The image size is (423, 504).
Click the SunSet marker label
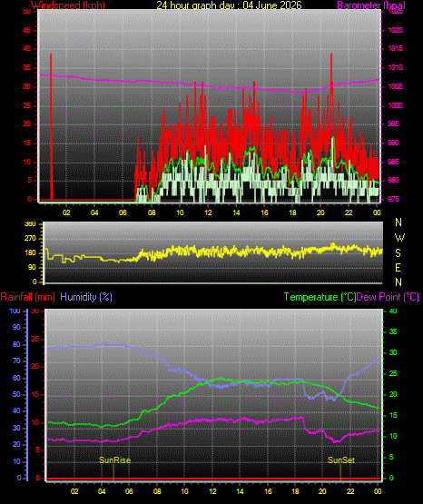pos(341,460)
